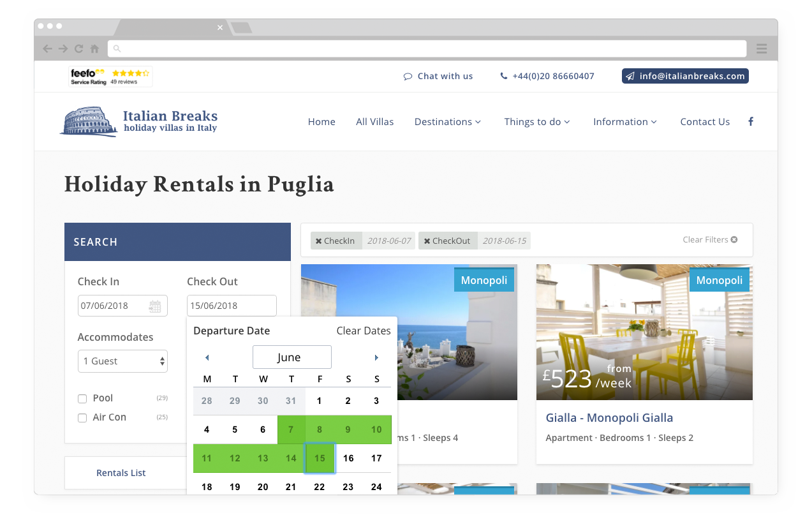
Task: Expand the Things to do menu
Action: [x=537, y=121]
